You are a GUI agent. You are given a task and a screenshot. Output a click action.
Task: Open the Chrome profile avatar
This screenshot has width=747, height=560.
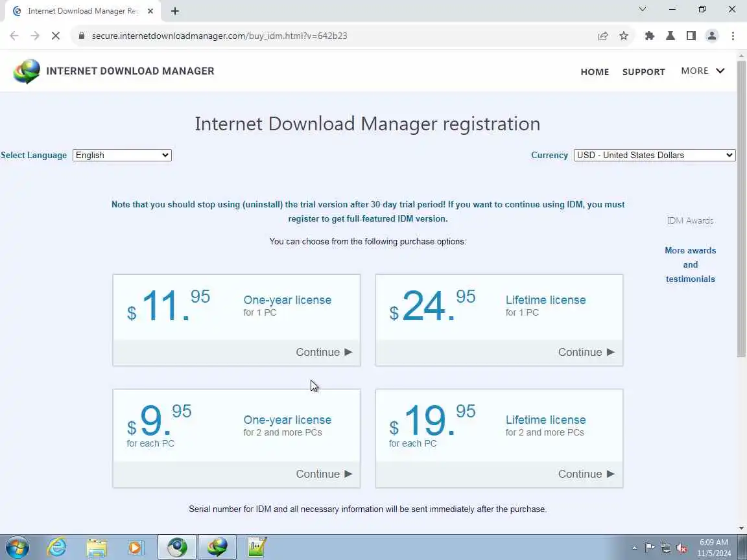pos(712,36)
